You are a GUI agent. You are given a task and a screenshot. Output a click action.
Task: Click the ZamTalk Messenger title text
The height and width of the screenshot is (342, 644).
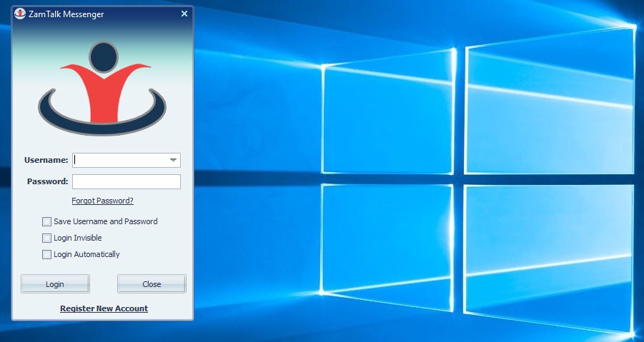[66, 14]
